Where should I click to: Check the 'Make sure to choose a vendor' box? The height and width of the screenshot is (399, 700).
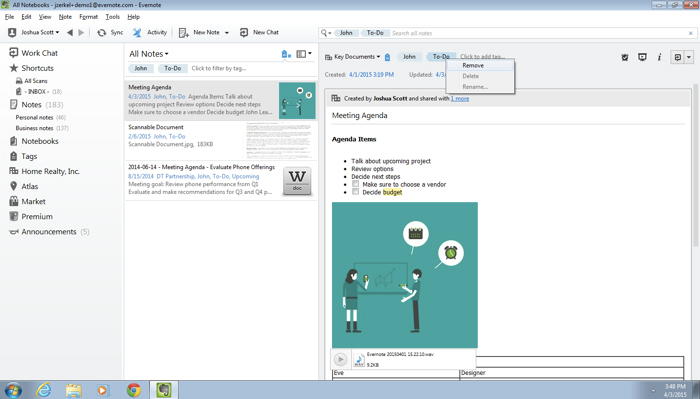[355, 184]
